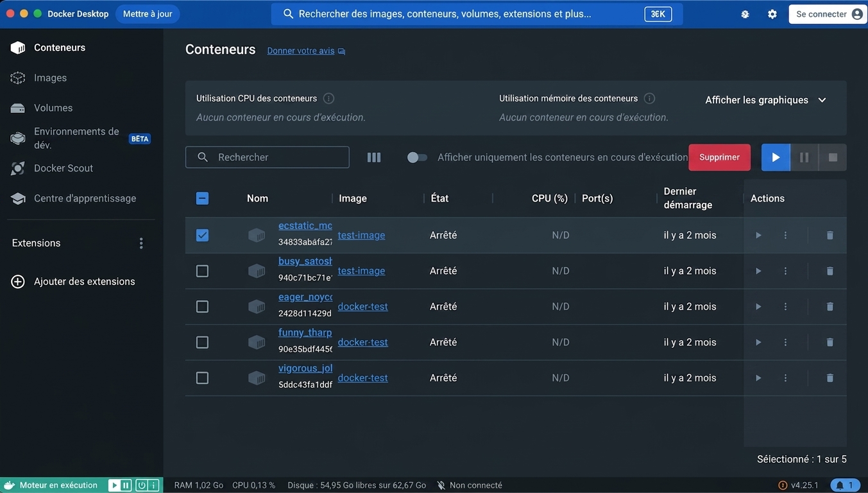868x493 pixels.
Task: Open the vigorous_jol container link
Action: 305,368
